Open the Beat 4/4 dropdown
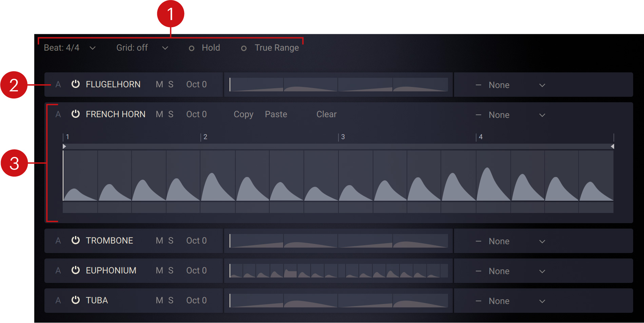644x323 pixels. [70, 48]
